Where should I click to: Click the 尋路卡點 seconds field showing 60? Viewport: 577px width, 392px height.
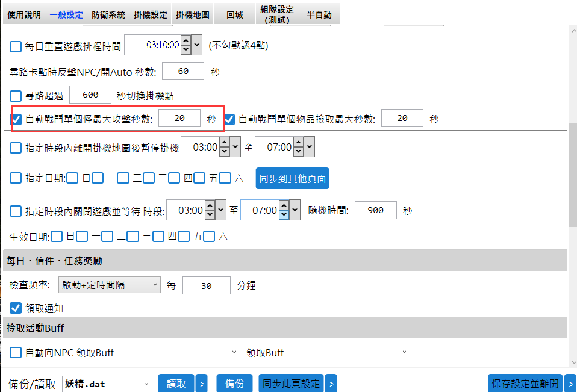point(183,71)
